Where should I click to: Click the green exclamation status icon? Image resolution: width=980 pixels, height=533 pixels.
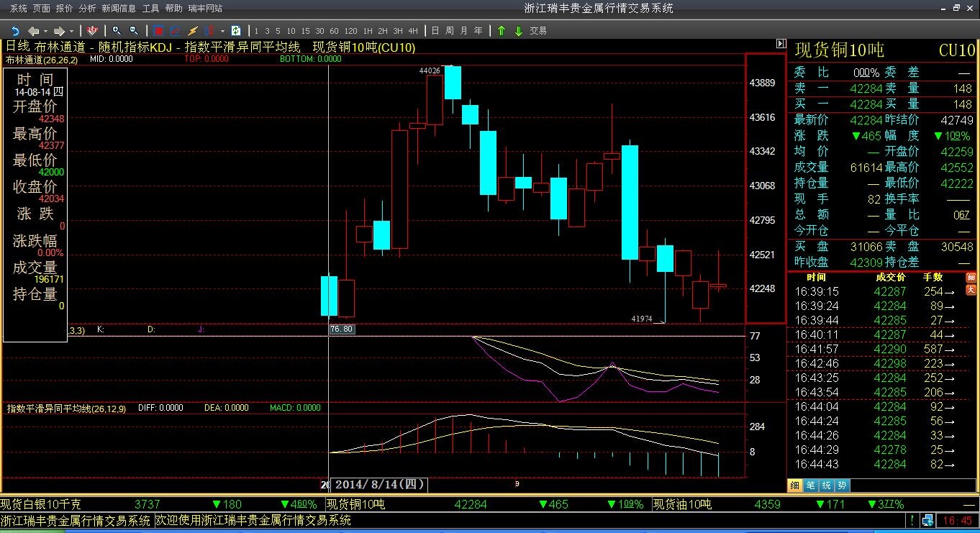[x=912, y=520]
